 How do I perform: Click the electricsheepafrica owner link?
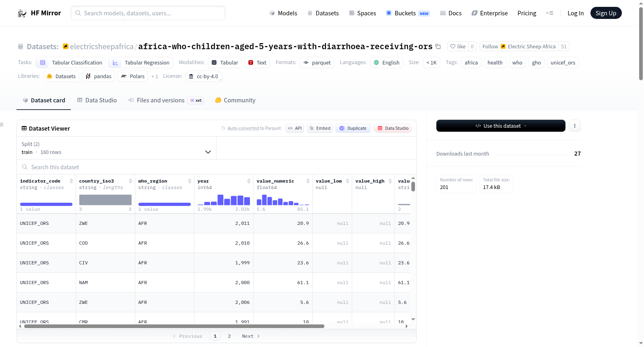point(101,47)
